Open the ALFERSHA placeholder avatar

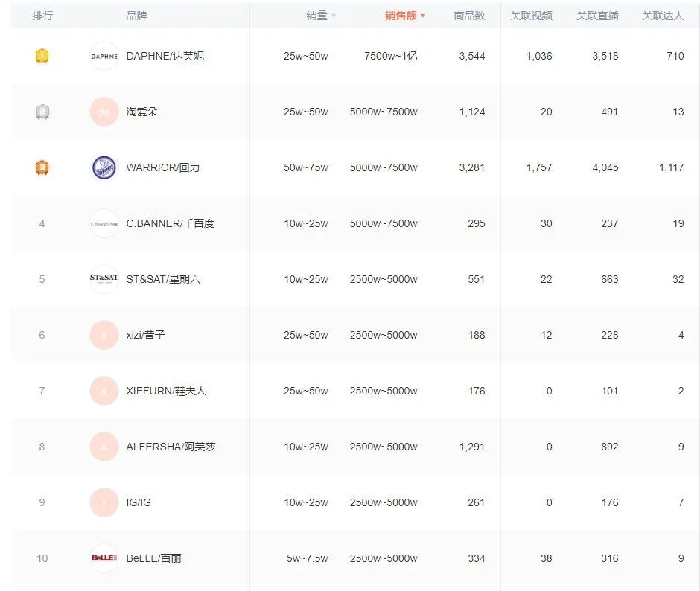tap(104, 447)
